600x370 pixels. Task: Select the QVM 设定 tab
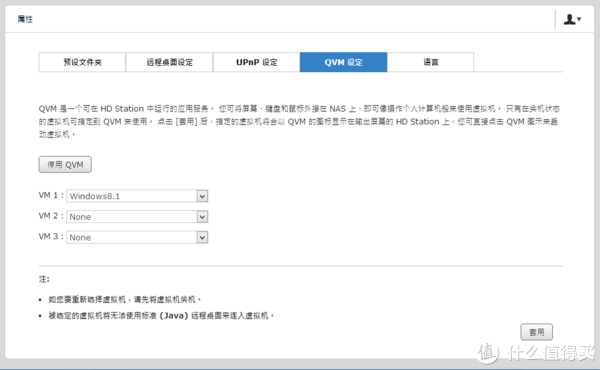pyautogui.click(x=344, y=62)
